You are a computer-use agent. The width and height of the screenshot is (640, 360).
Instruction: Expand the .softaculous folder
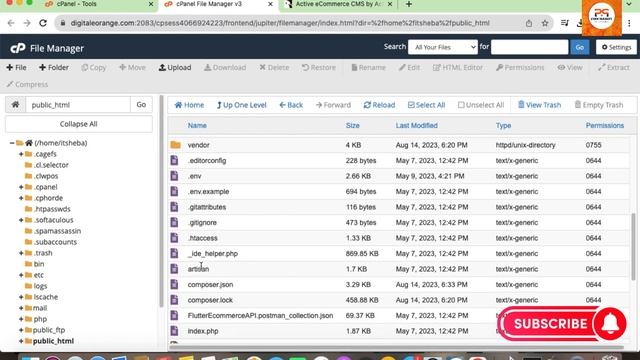[21, 220]
